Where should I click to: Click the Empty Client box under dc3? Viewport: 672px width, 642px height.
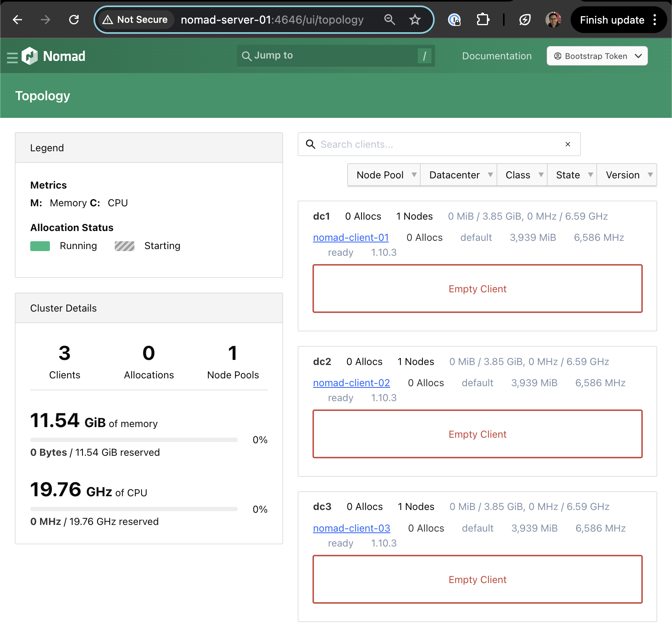coord(477,580)
